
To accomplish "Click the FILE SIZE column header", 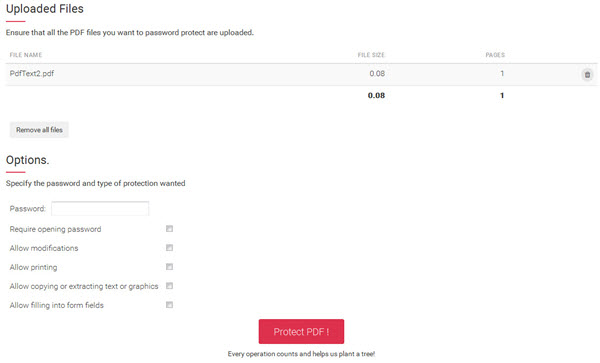I will coord(371,55).
